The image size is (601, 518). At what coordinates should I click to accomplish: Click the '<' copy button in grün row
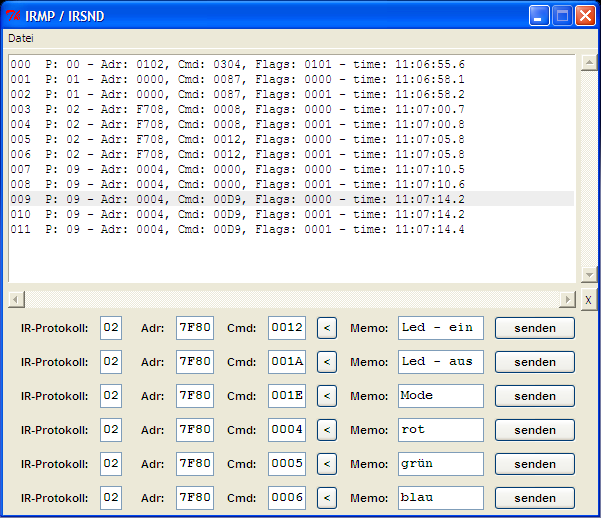[327, 464]
